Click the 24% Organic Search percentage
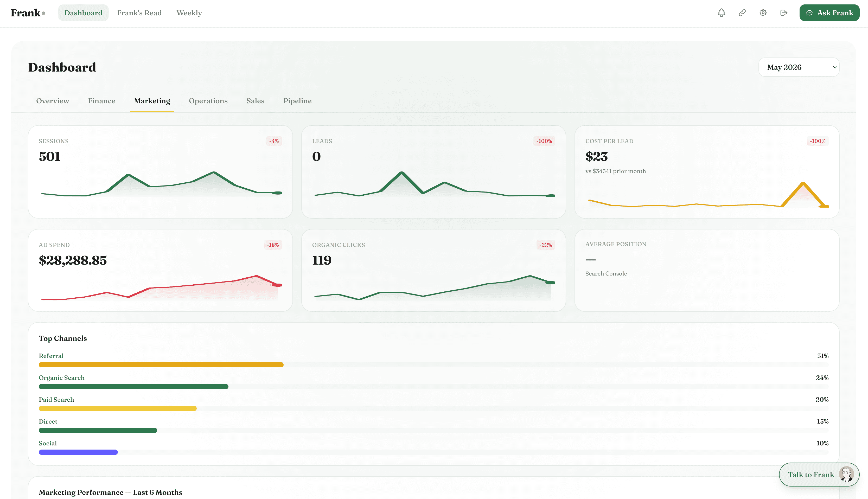Viewport: 868px width, 499px height. [822, 378]
